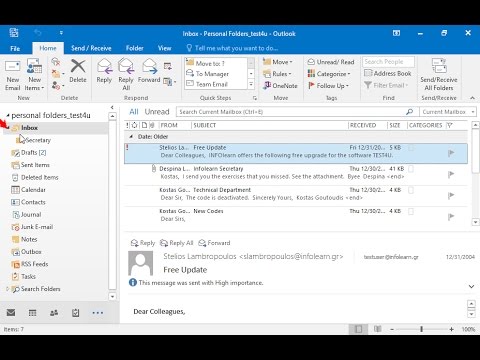Click Forward in the reading pane

point(214,243)
